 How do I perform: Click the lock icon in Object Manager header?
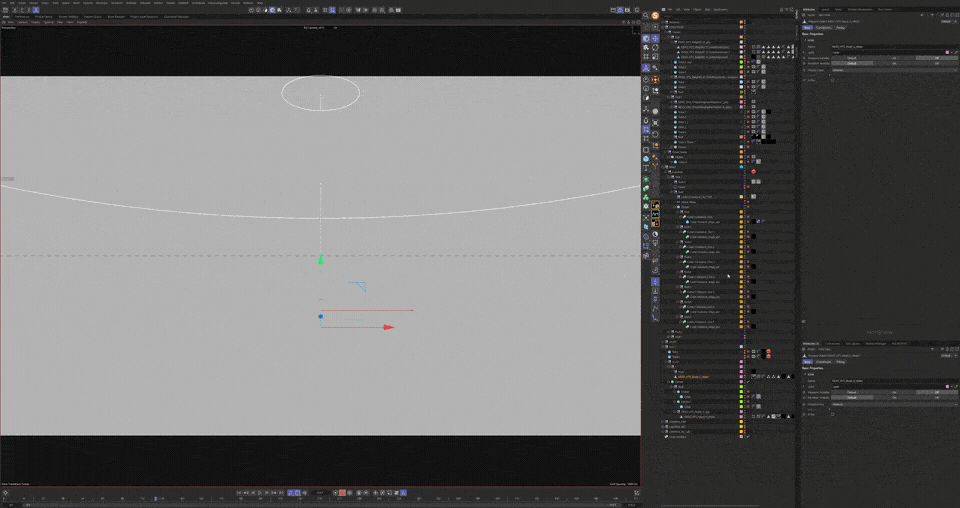[781, 10]
